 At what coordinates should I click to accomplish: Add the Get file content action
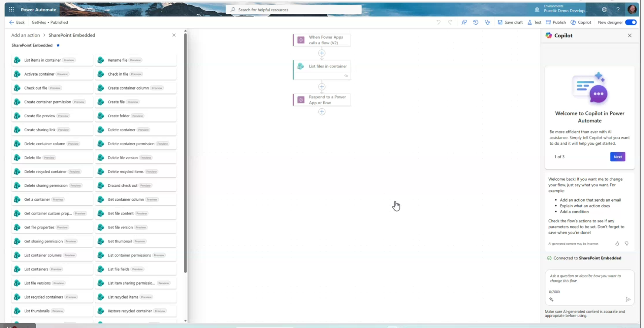coord(136,213)
